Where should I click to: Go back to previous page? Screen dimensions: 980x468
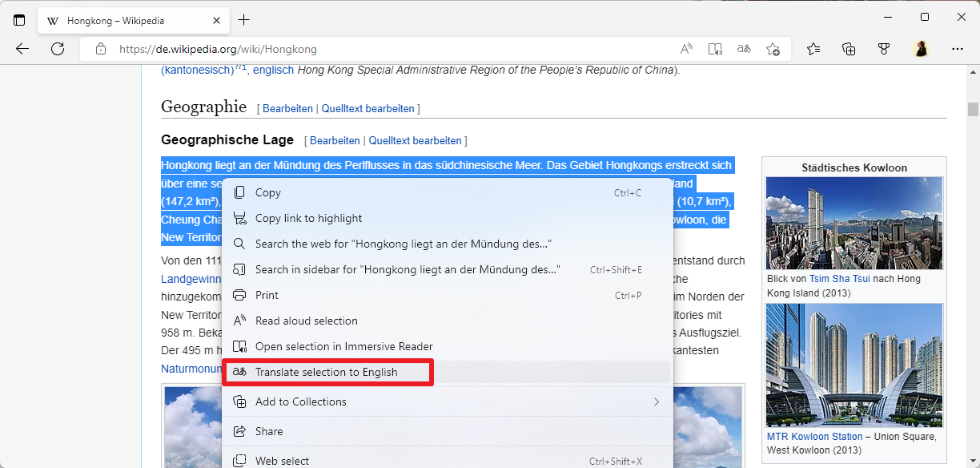coord(22,49)
